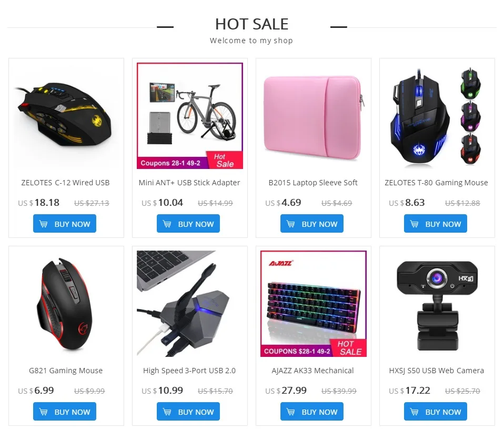The height and width of the screenshot is (429, 504).
Task: Click cart icon under B2015 Laptop Sleeve
Action: (x=290, y=224)
